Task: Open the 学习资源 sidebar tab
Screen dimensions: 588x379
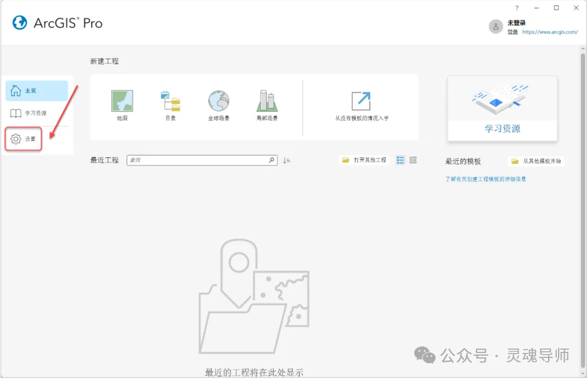Action: click(x=37, y=113)
